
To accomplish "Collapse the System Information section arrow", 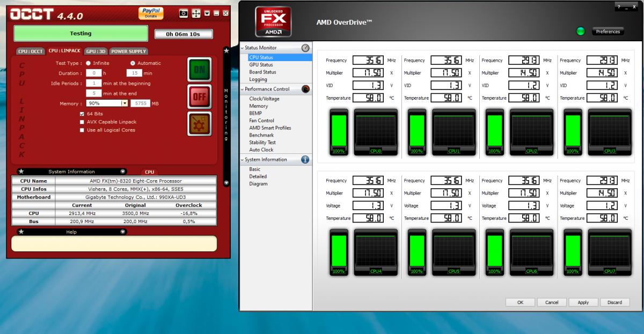I will (123, 172).
